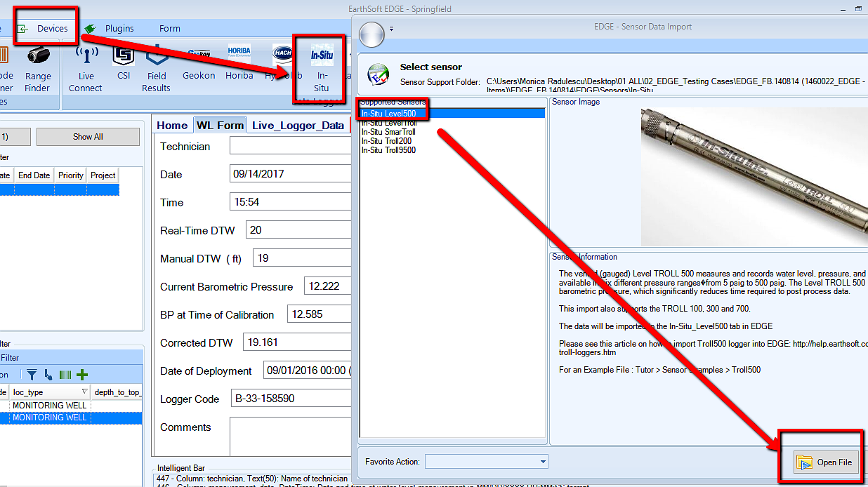Expand the Favorite Action dropdown

pos(543,462)
